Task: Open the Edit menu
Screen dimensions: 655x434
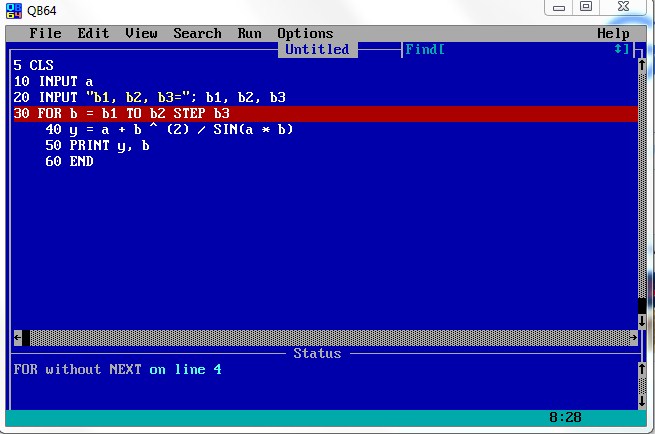Action: pos(93,33)
